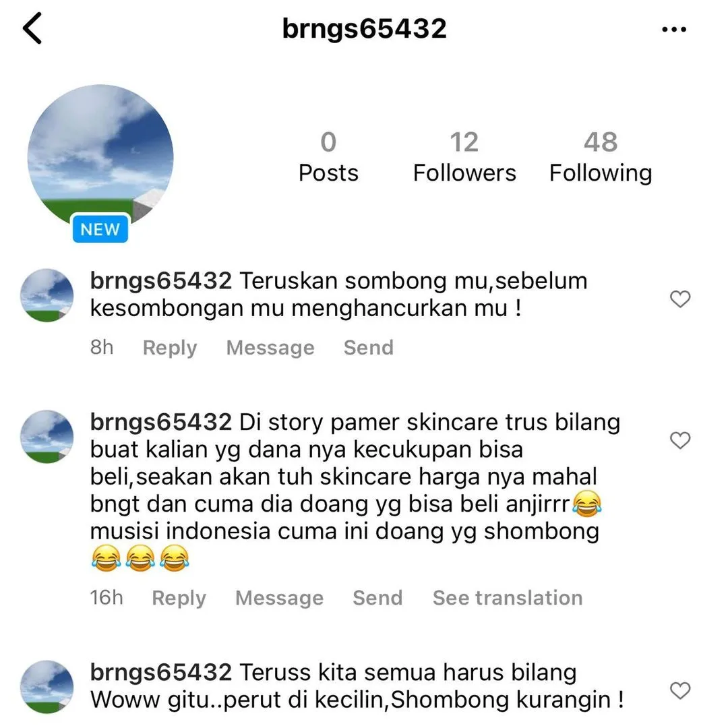View the 12 Followers list
Screen dimensions: 728x728
[x=464, y=157]
